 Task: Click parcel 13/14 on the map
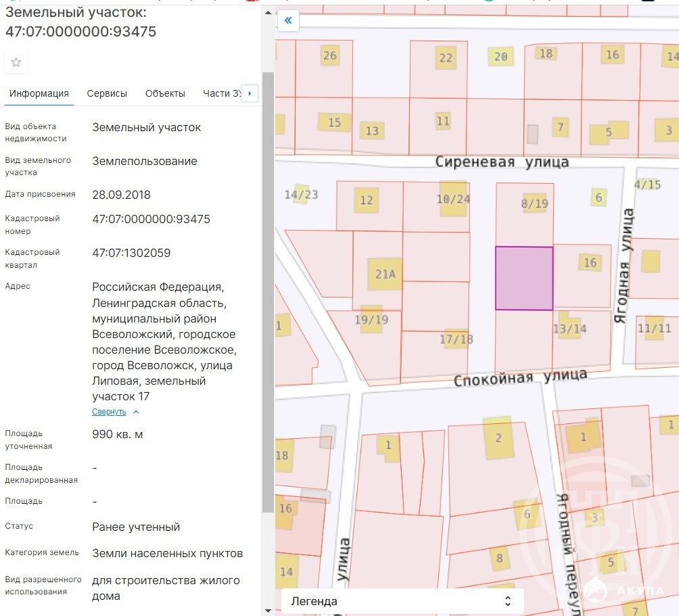point(569,329)
